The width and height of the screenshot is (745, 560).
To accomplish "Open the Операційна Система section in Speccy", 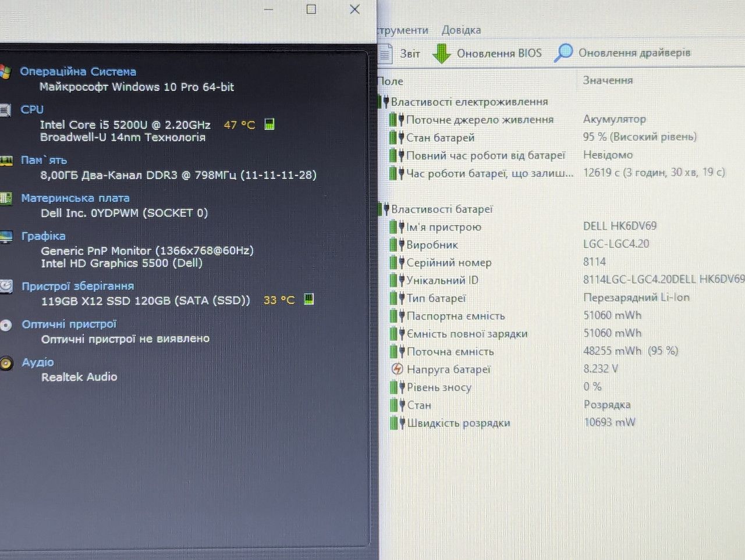I will (x=78, y=72).
